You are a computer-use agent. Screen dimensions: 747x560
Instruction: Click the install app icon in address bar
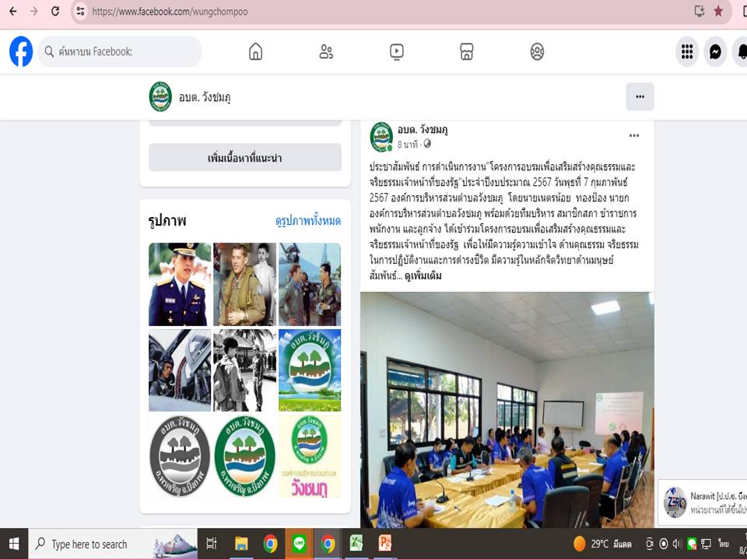click(699, 12)
